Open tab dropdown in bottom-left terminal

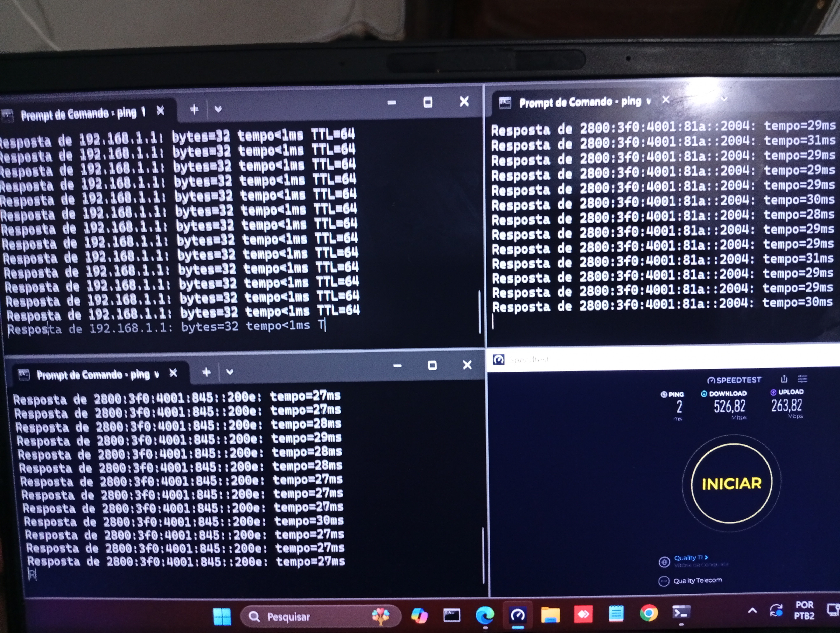click(x=230, y=372)
